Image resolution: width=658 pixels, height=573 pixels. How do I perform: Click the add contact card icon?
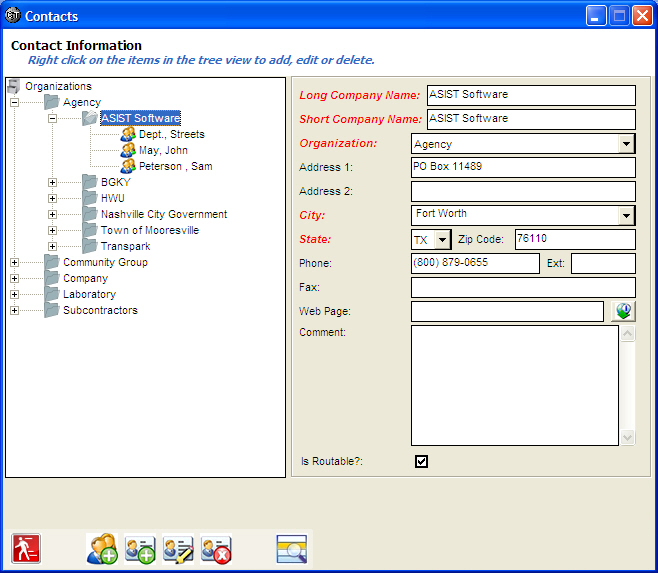(140, 549)
